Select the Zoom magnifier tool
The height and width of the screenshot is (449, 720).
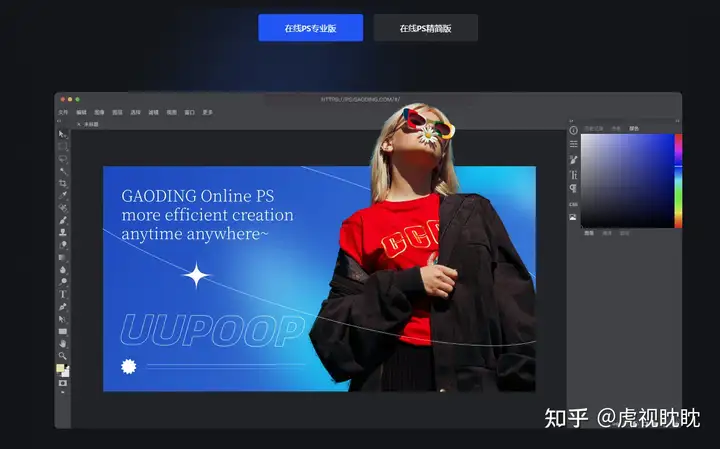[x=62, y=356]
